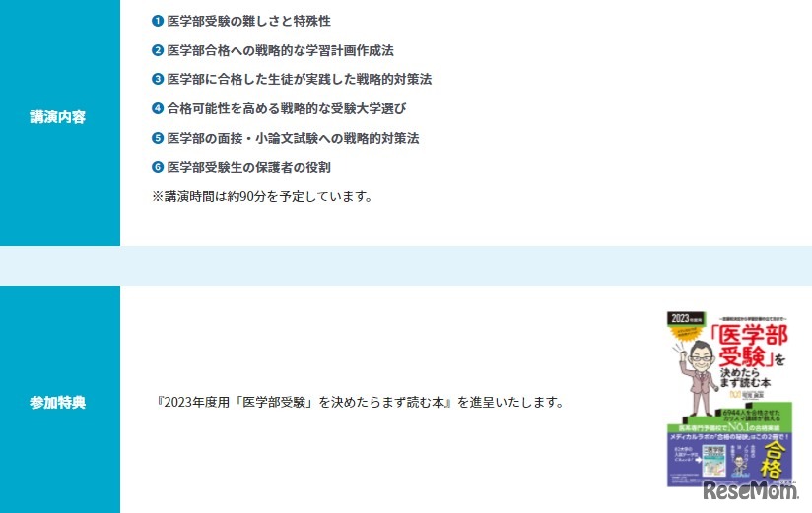Open the 医学部受験 book cover thumbnail
The width and height of the screenshot is (812, 513).
point(729,399)
